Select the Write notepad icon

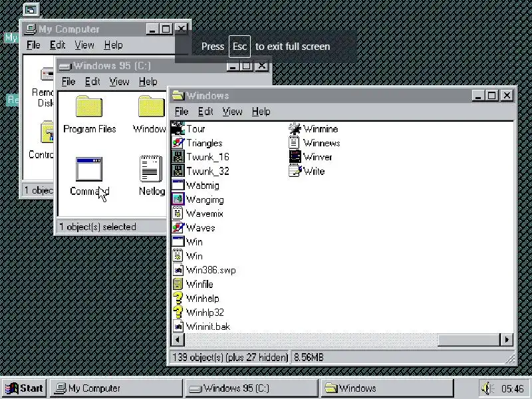point(295,171)
